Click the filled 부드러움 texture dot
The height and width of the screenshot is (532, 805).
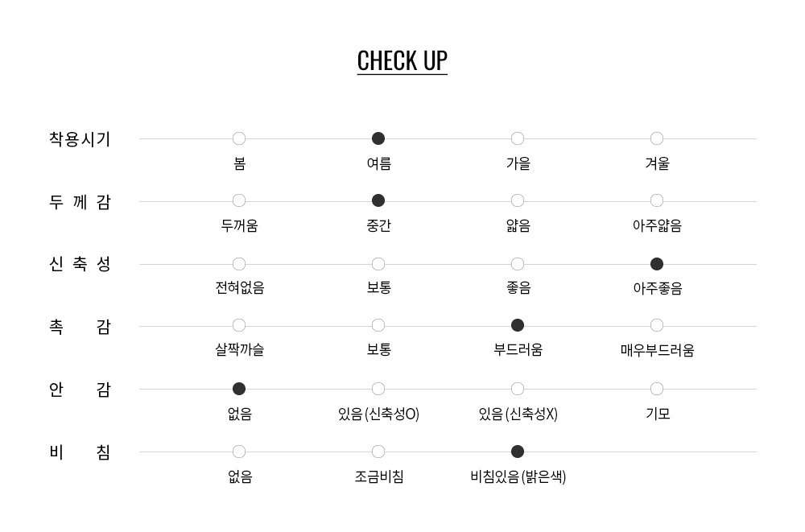click(x=518, y=326)
